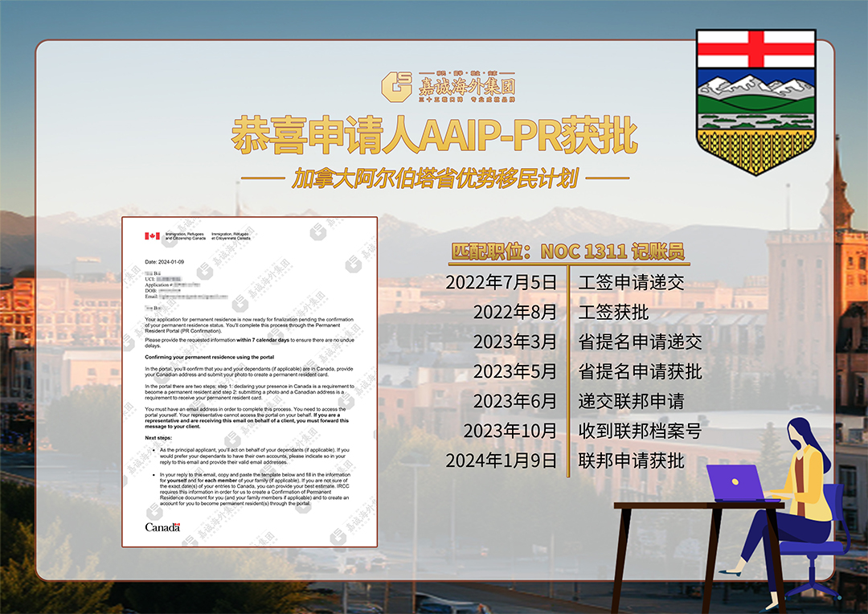The height and width of the screenshot is (614, 868).
Task: Click the Canadian flag in letter header
Action: [152, 236]
